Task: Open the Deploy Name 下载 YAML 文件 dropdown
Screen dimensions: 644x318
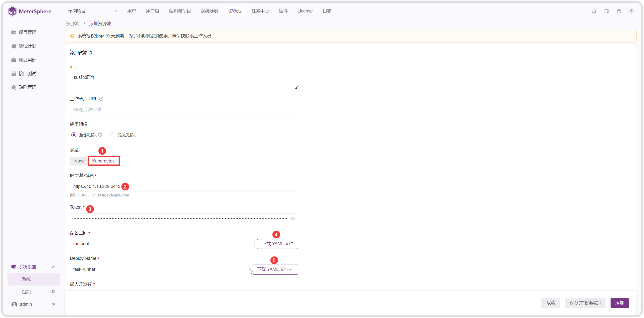Action: click(x=275, y=270)
